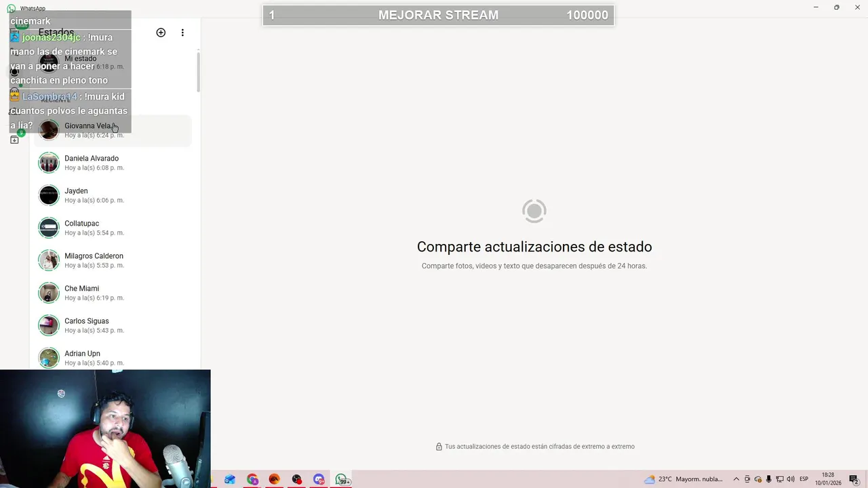
Task: Open Daniela Alvarado's status
Action: (113, 163)
